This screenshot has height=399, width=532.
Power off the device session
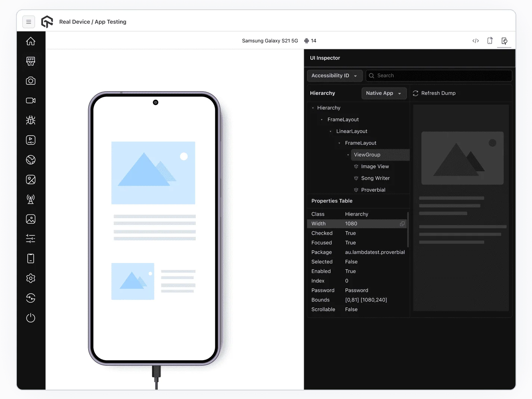[30, 318]
